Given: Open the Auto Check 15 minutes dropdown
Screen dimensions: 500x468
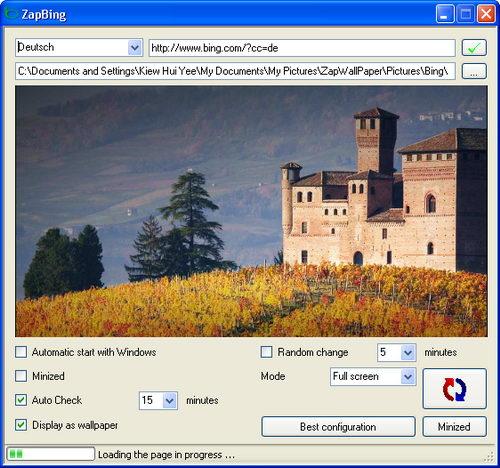Looking at the screenshot, I should (x=169, y=400).
